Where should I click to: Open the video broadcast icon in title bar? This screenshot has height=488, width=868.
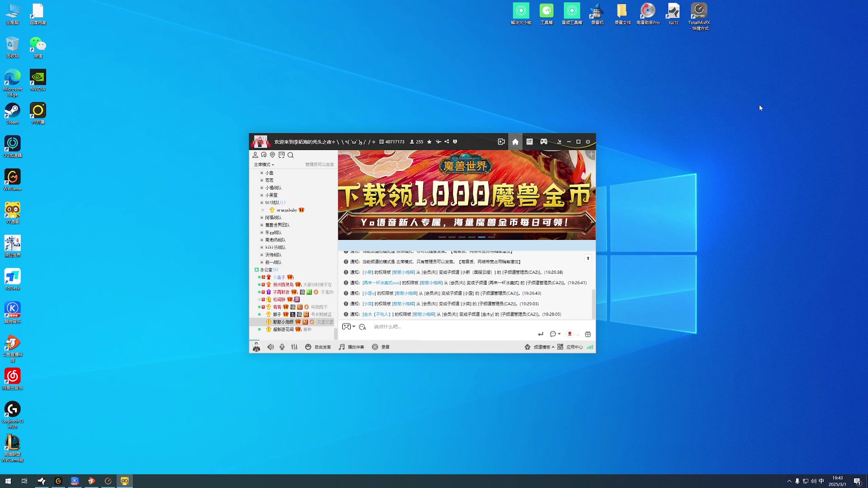[501, 141]
